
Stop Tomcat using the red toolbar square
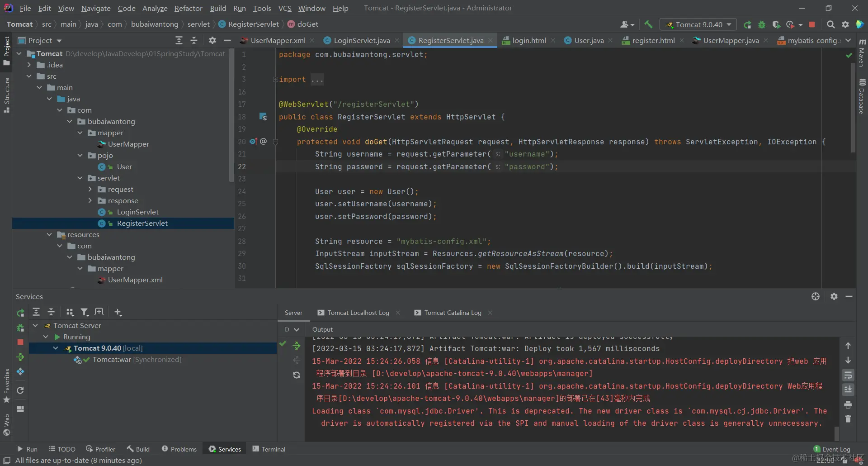click(812, 24)
